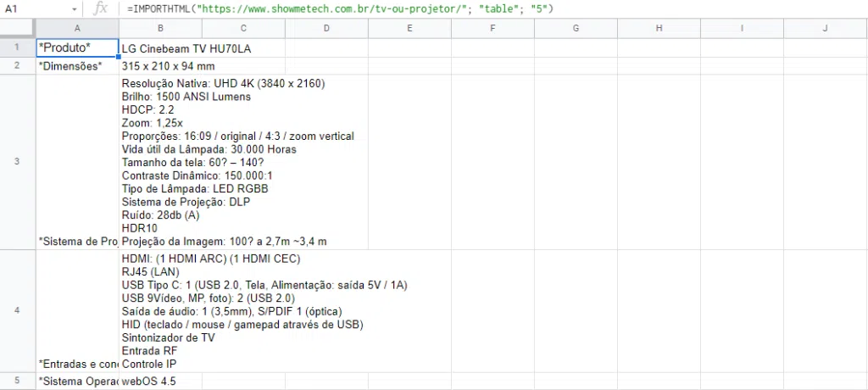Screen dimensions: 868x390
Task: Select column B header
Action: tap(160, 28)
